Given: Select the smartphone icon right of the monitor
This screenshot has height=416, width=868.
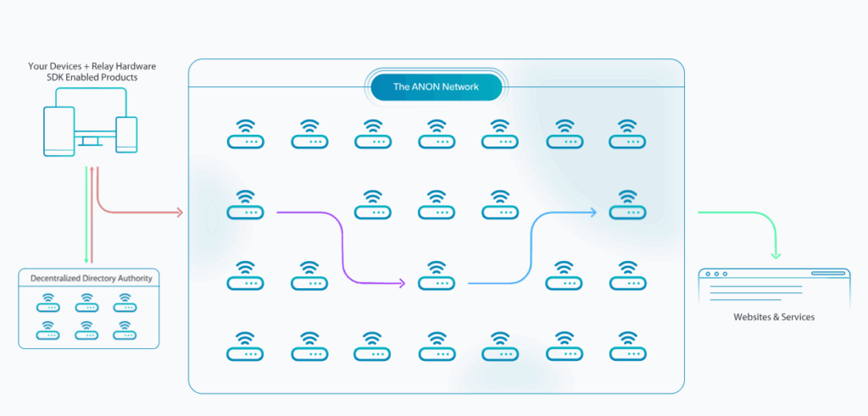Looking at the screenshot, I should [126, 136].
